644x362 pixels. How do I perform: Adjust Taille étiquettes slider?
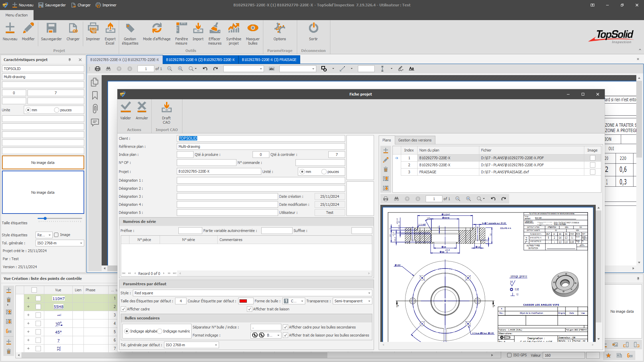tap(45, 219)
